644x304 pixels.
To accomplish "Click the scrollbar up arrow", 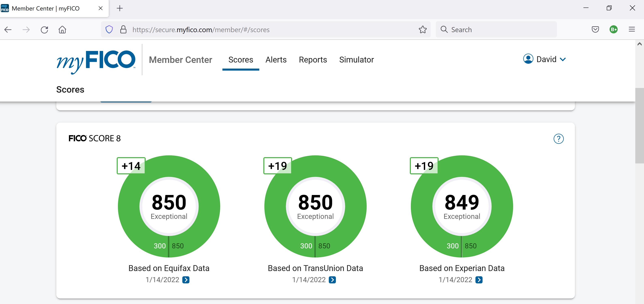I will click(x=640, y=44).
